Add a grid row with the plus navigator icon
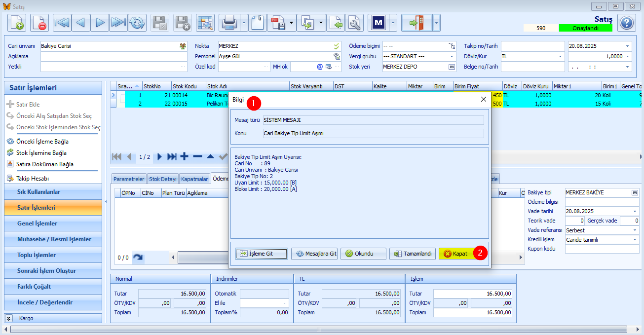Screen dimensions: 644x335 click(184, 157)
